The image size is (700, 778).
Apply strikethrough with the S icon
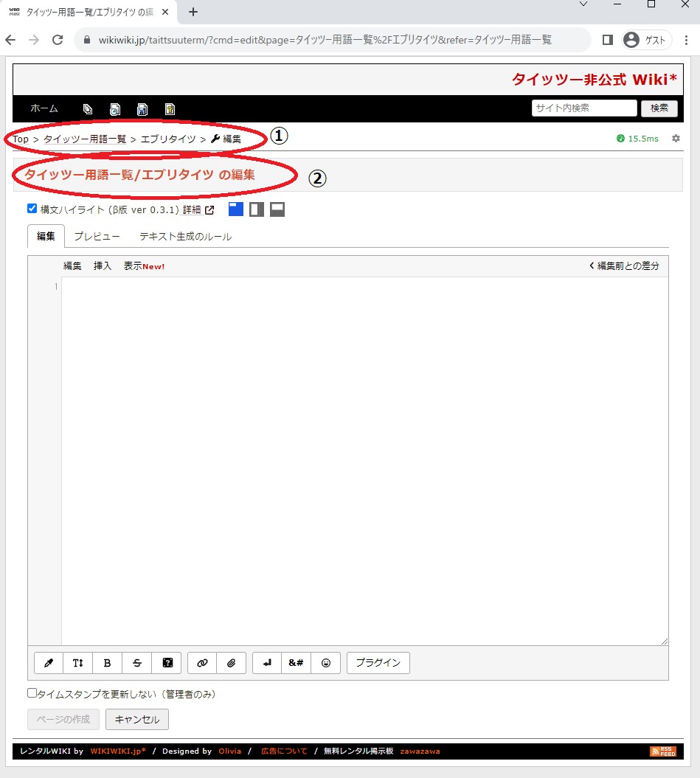click(137, 663)
